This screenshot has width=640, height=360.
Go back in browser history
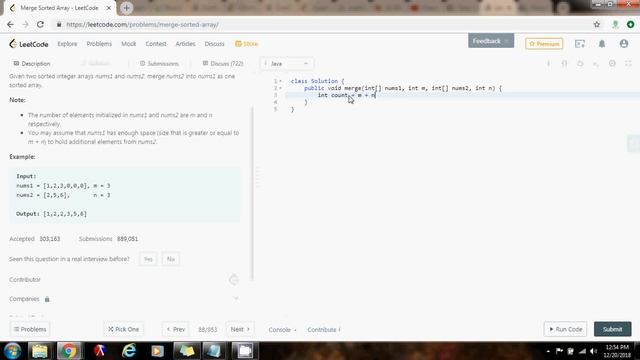pos(10,24)
